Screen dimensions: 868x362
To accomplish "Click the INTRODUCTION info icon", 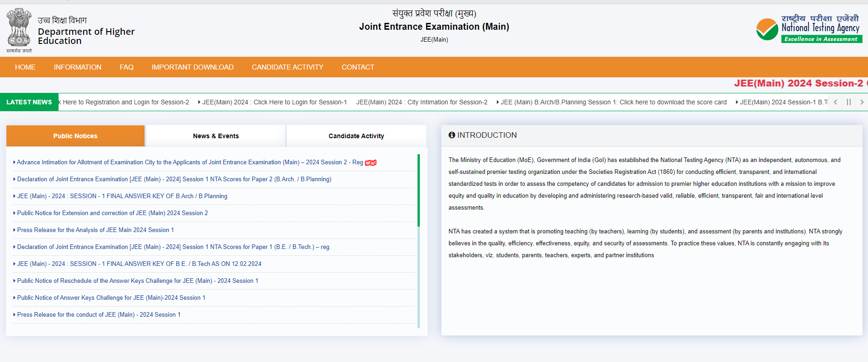I will [452, 135].
